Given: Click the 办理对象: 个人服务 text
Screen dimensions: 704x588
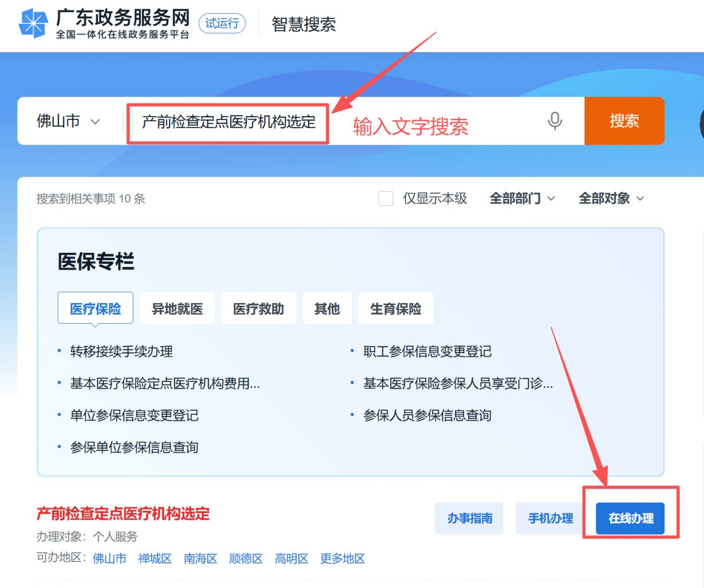Looking at the screenshot, I should [87, 537].
